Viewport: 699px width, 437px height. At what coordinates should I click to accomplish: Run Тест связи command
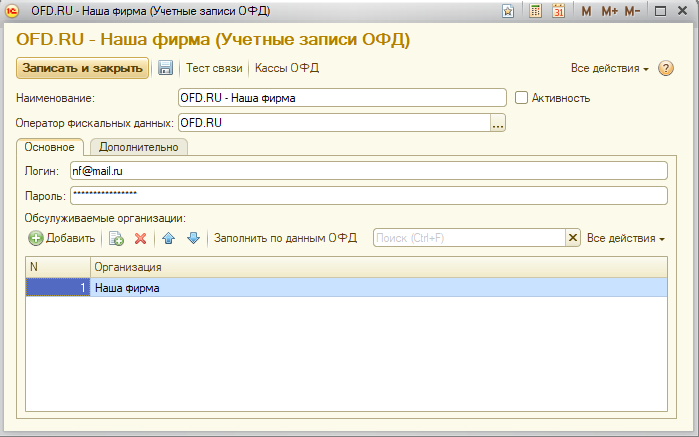(214, 68)
